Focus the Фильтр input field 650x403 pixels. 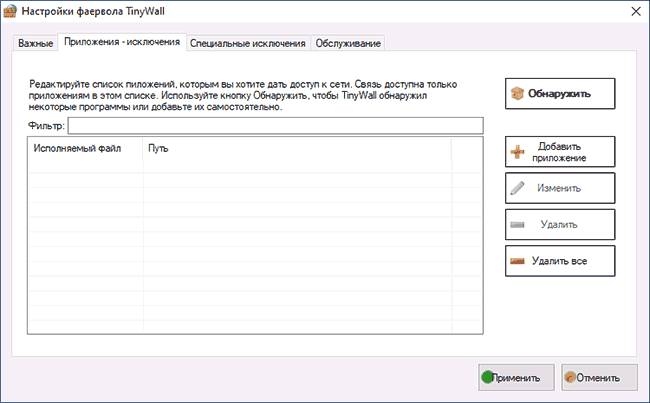pos(276,126)
